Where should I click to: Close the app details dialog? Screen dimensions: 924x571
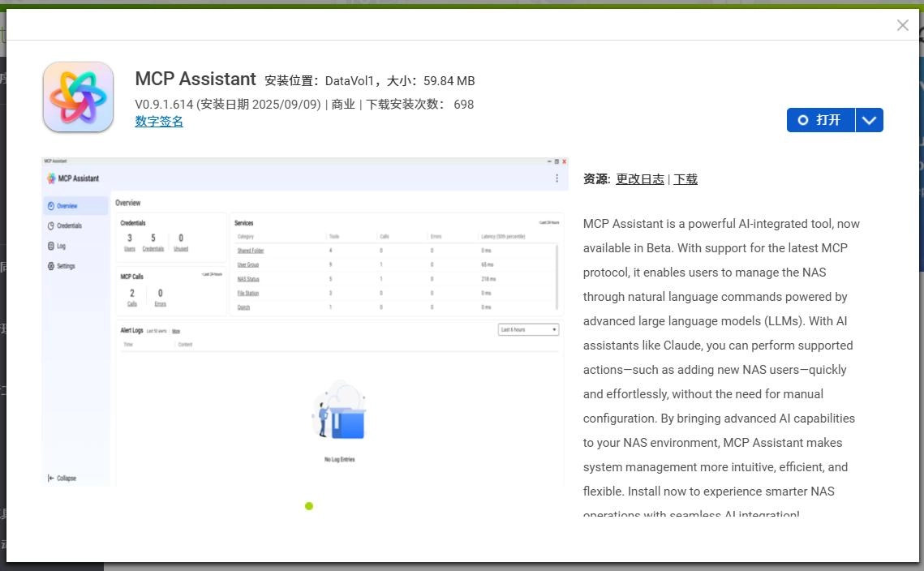[x=902, y=25]
